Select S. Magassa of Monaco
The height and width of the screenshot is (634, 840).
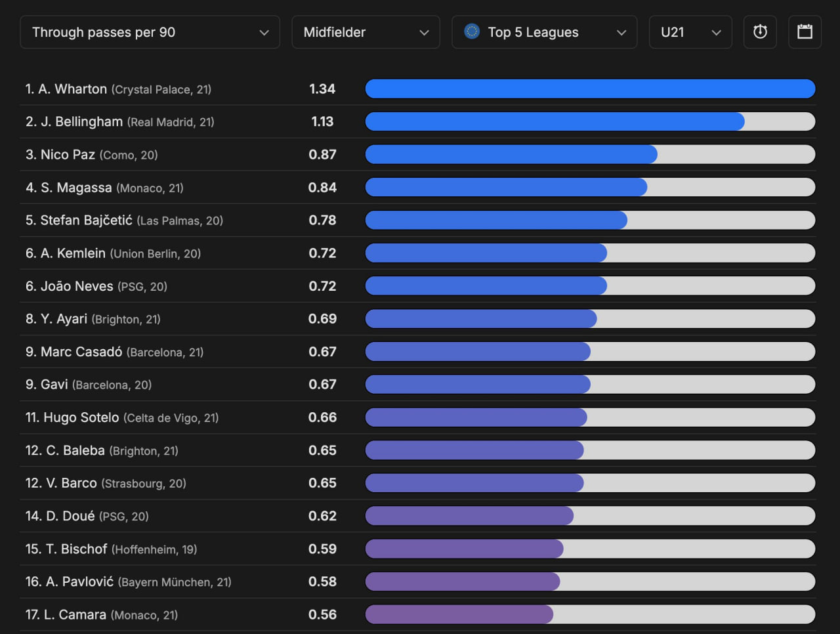click(x=76, y=188)
